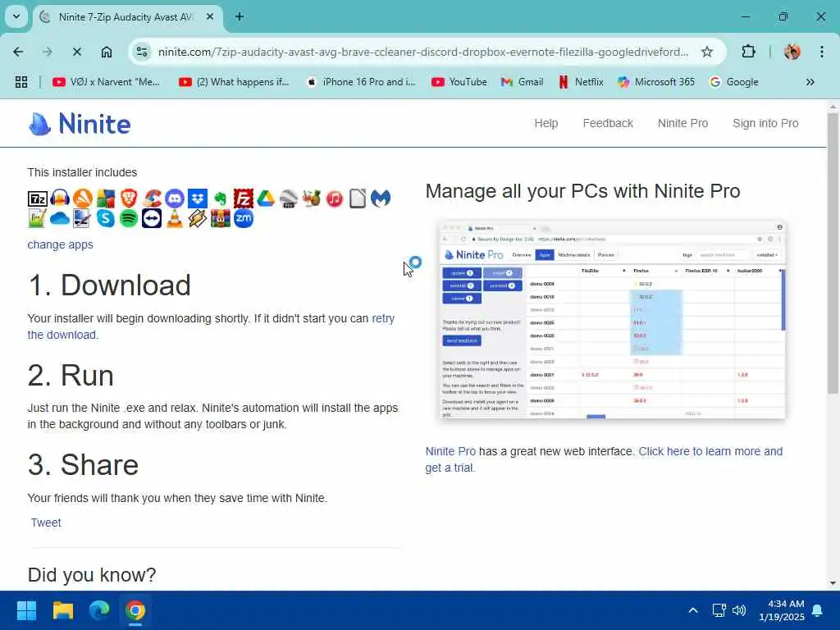Open the Ninite Pro screenshot thumbnail

coord(612,319)
